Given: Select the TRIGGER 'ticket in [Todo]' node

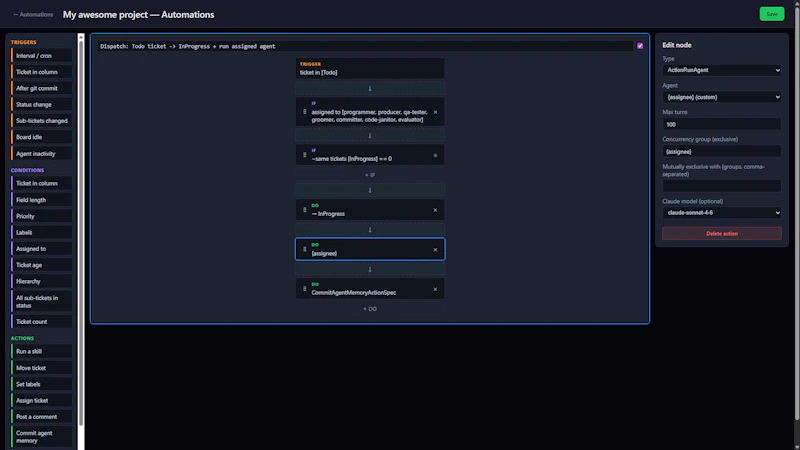Looking at the screenshot, I should coord(370,68).
